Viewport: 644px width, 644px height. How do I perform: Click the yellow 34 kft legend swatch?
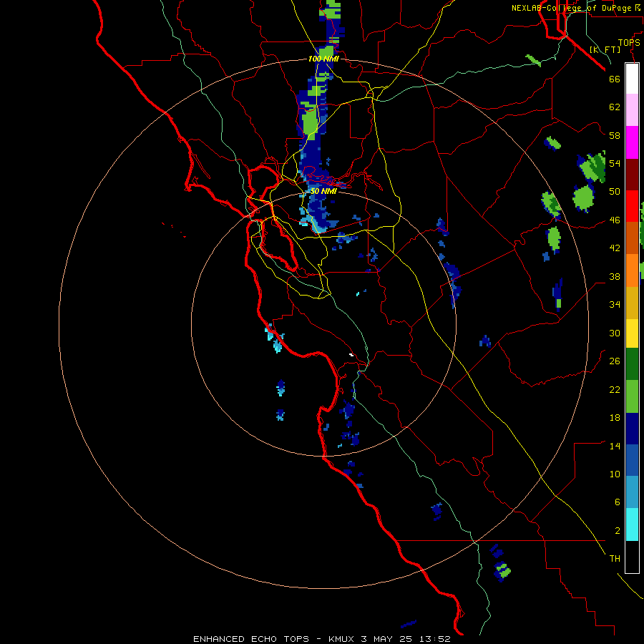point(632,333)
